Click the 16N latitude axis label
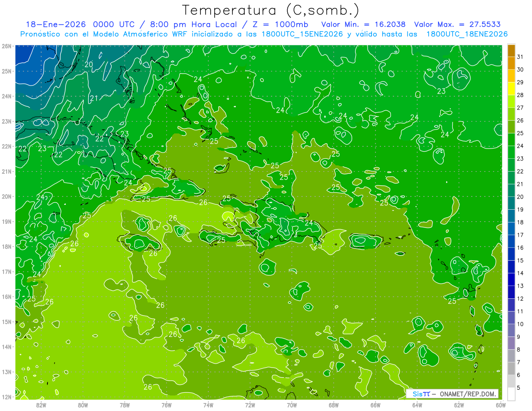This screenshot has width=532, height=411. pyautogui.click(x=6, y=297)
